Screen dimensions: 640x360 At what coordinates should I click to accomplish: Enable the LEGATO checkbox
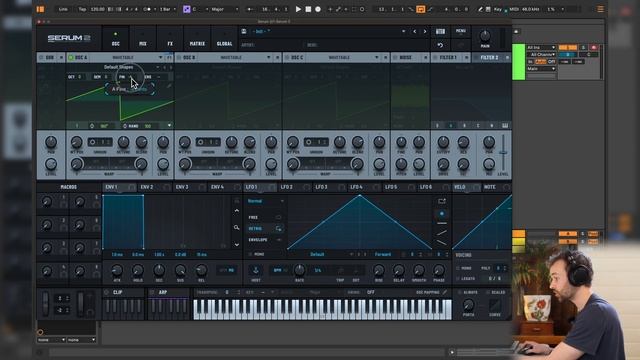click(x=458, y=278)
